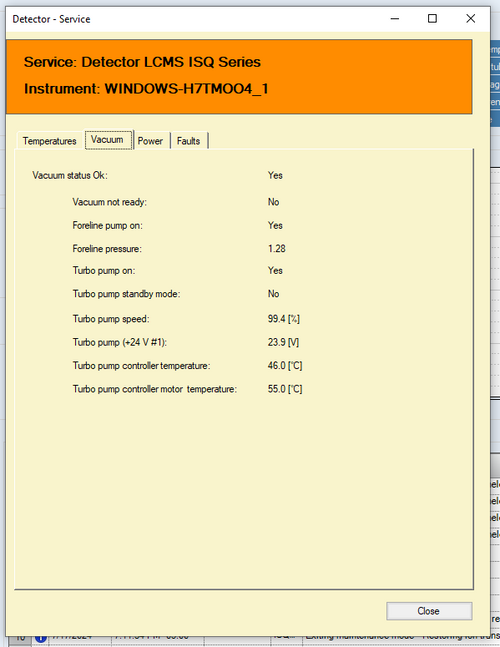Click the 'Turbo pump speed:' label
Image resolution: width=500 pixels, height=647 pixels.
(x=111, y=319)
